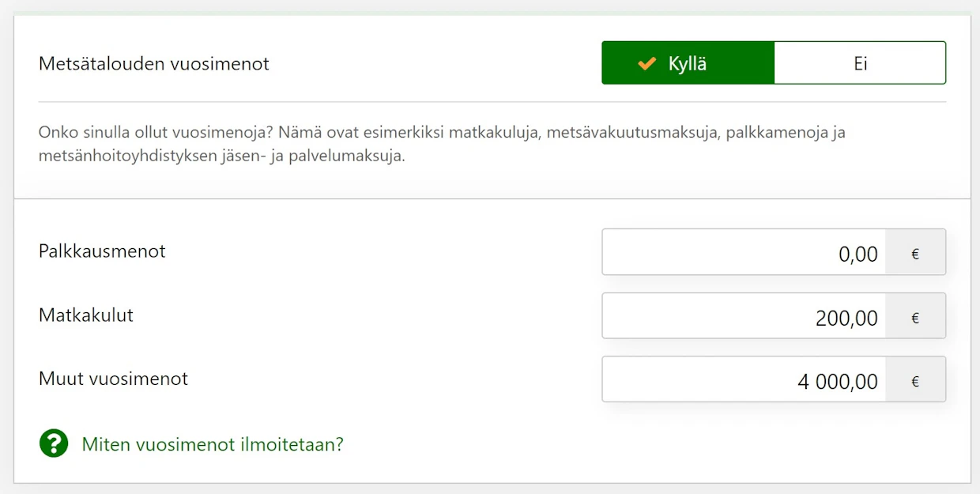The width and height of the screenshot is (980, 494).
Task: Focus the Matkakulut field showing 200,00
Action: (x=744, y=316)
